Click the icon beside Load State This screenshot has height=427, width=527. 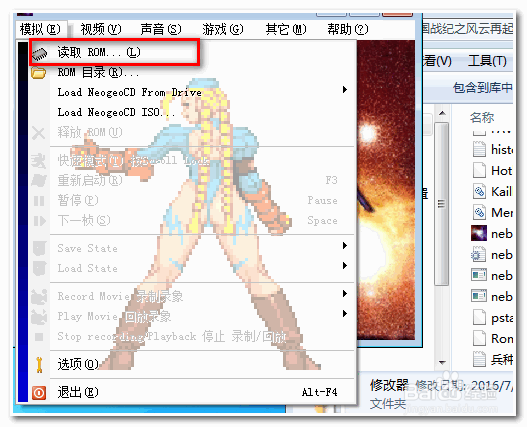39,268
